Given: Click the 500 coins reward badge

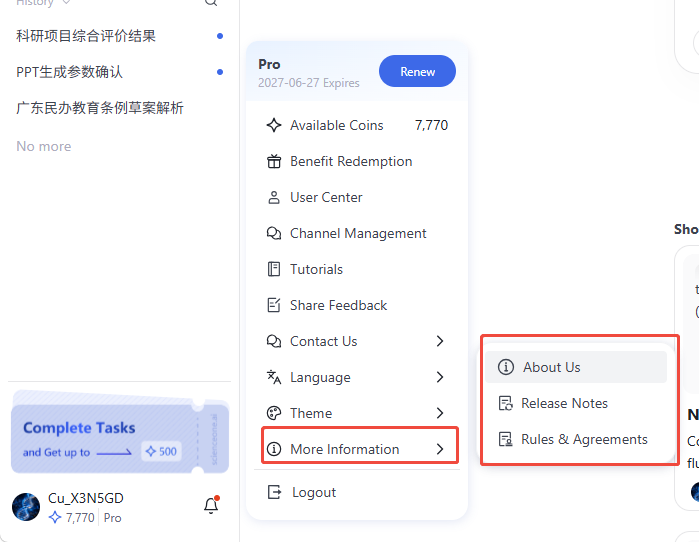Looking at the screenshot, I should click(161, 452).
